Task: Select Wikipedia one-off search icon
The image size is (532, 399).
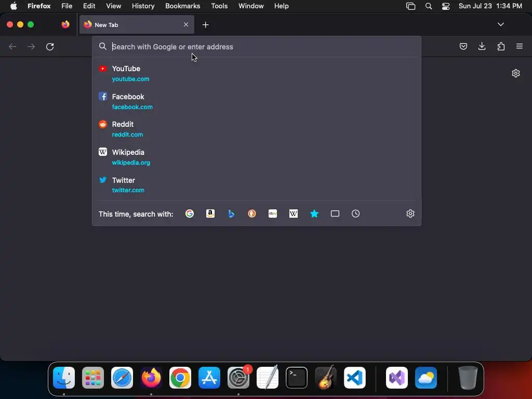Action: 294,214
